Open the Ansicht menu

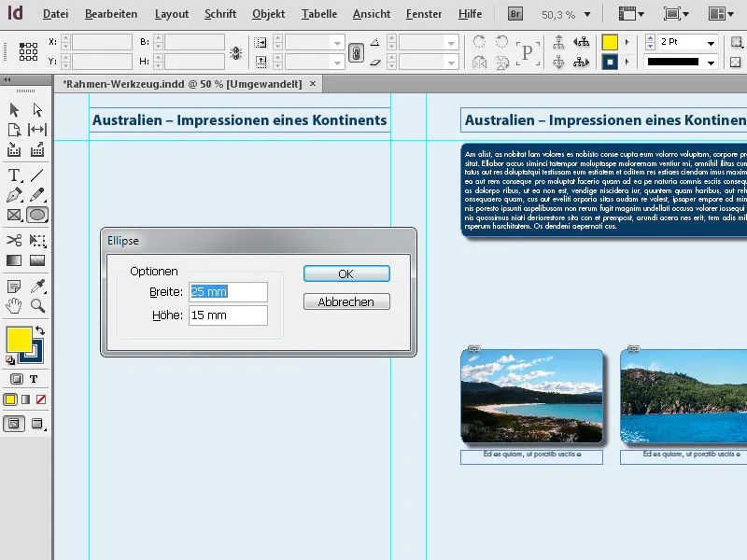tap(371, 14)
